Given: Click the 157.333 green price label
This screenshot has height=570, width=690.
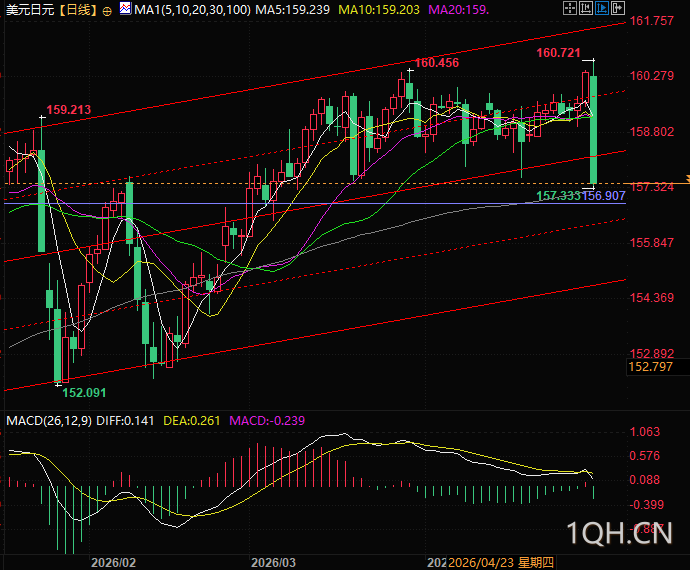Looking at the screenshot, I should click(558, 196).
